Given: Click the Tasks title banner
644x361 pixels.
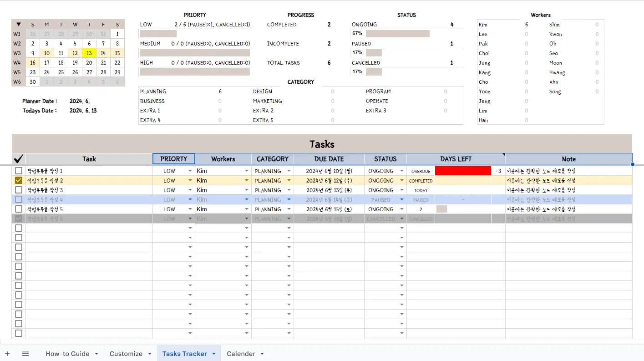Looking at the screenshot, I should [322, 144].
